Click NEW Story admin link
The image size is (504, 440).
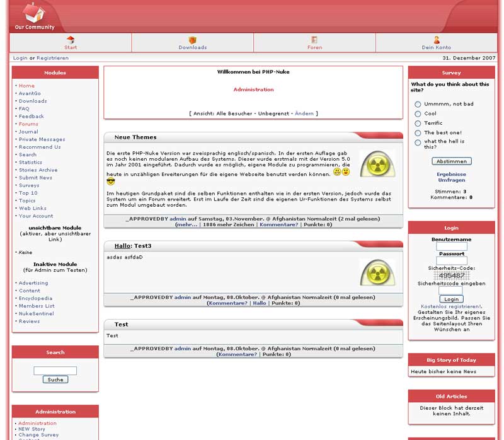point(31,429)
